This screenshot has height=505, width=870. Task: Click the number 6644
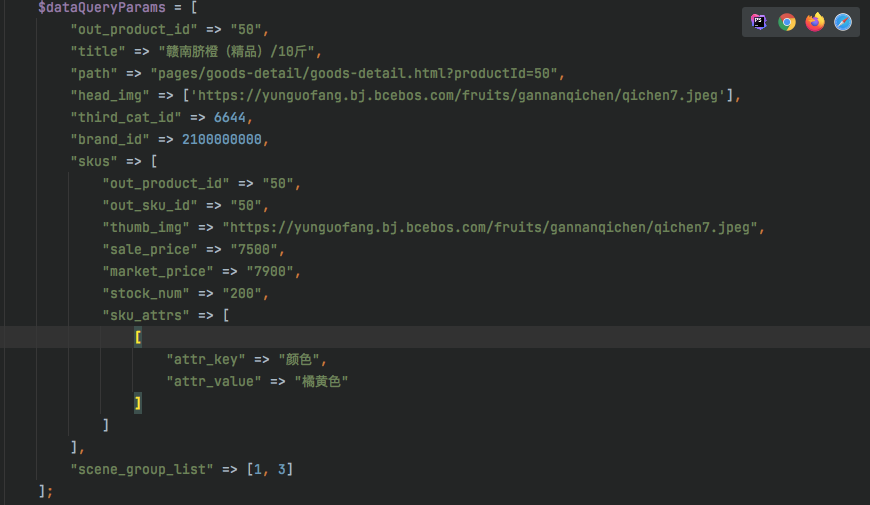(230, 118)
